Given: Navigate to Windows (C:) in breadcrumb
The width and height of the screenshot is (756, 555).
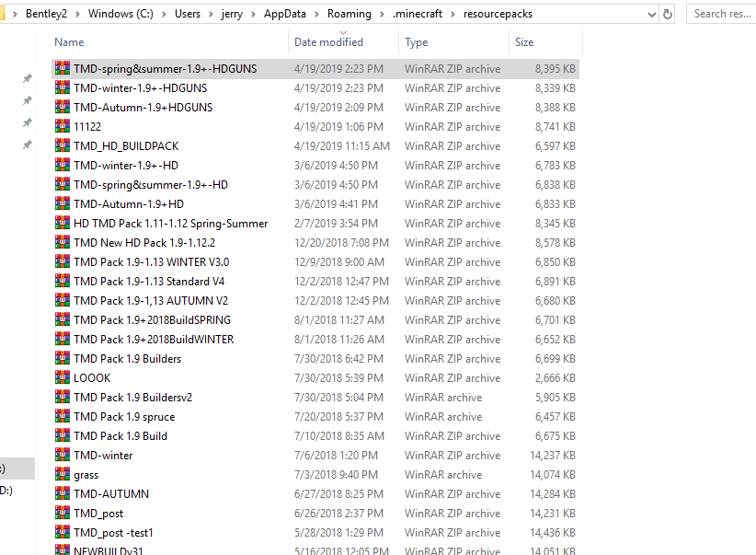Looking at the screenshot, I should point(120,14).
